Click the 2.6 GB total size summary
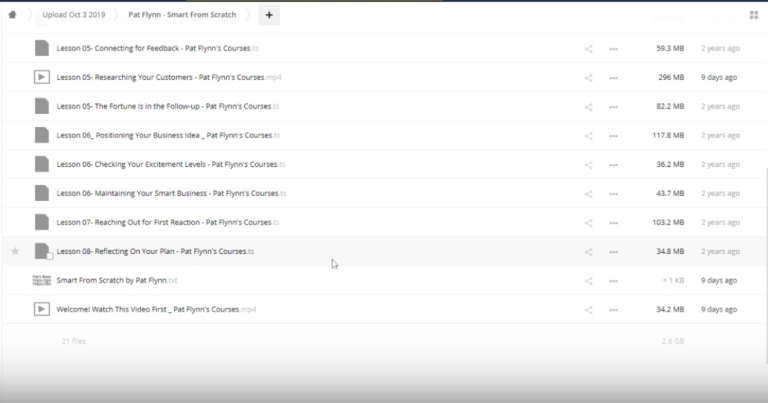768x403 pixels. click(673, 341)
